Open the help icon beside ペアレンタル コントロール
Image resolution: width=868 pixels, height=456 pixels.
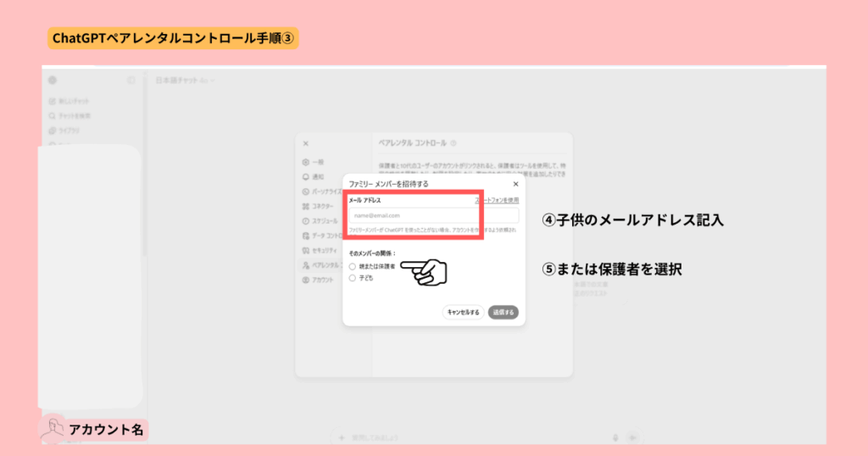[453, 143]
